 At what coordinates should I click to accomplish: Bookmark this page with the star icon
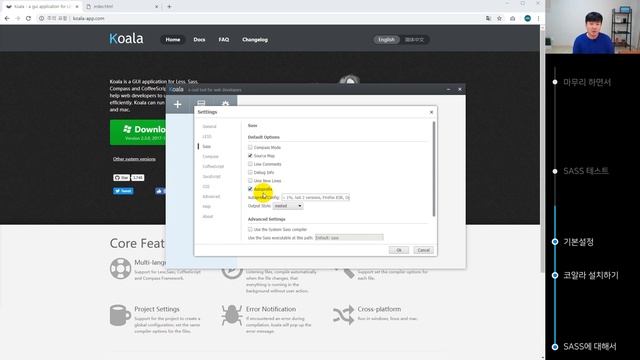point(499,18)
